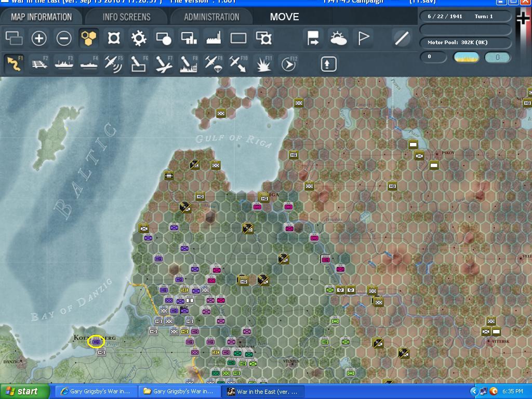Click the diagonal slash circle icon
The image size is (532, 399).
click(x=402, y=38)
